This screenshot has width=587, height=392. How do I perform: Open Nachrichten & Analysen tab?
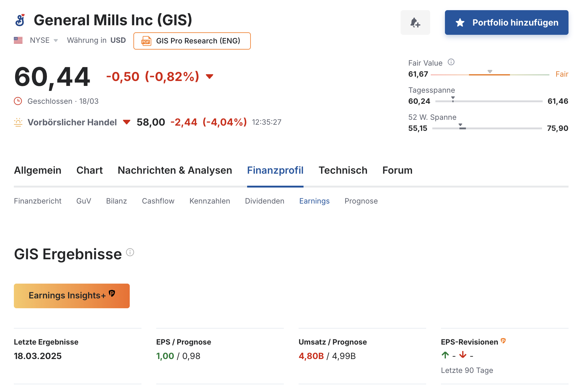(x=175, y=170)
